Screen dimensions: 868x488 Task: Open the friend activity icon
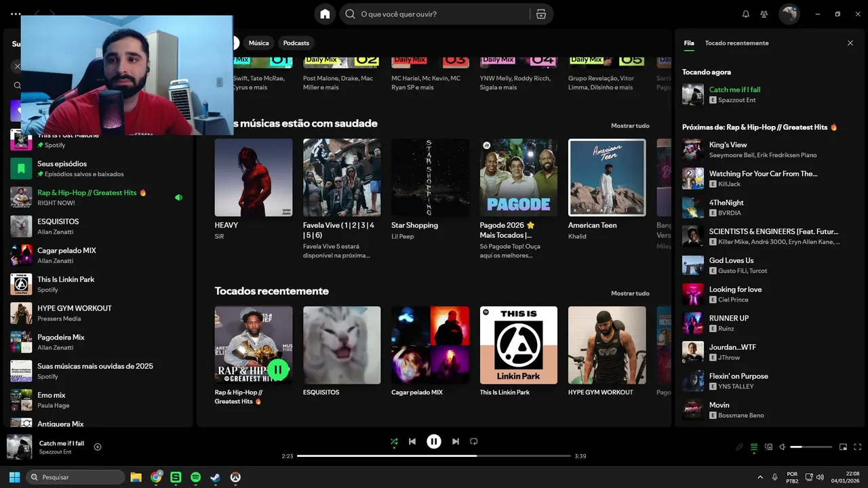(x=764, y=14)
